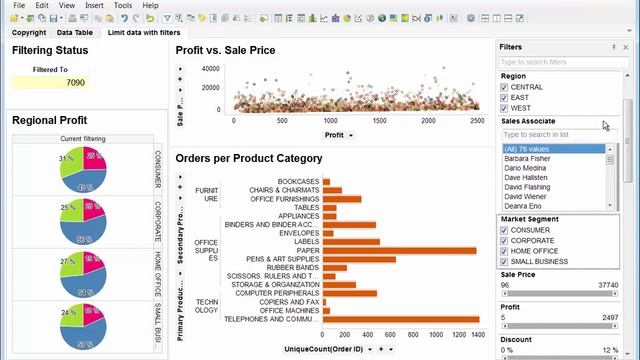
Task: Click the plus icon beside UniqueCount(Order ID)
Action: [381, 349]
